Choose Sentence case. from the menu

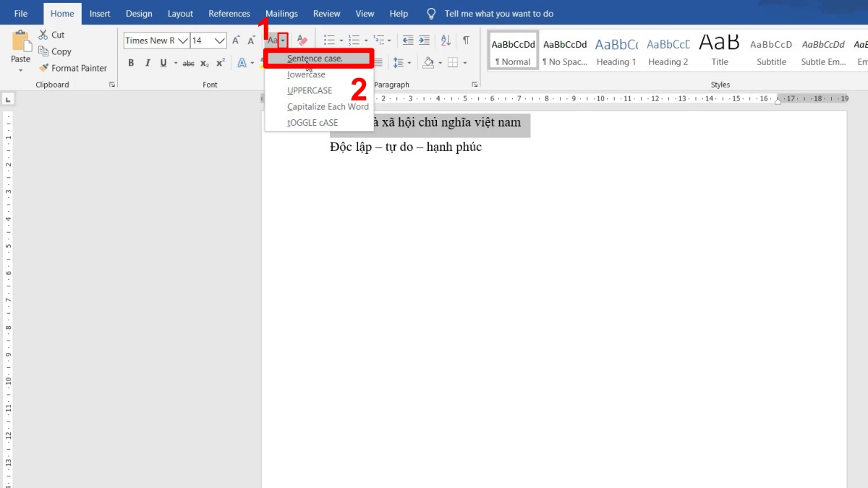coord(319,59)
